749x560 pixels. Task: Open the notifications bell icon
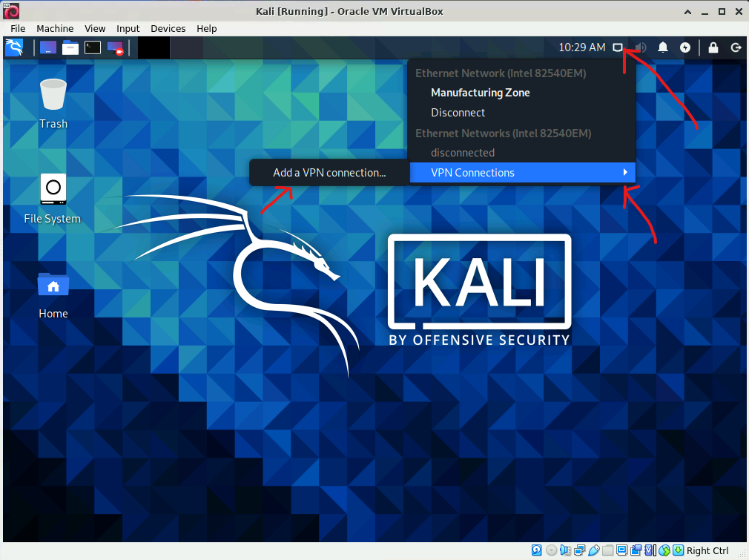click(663, 47)
